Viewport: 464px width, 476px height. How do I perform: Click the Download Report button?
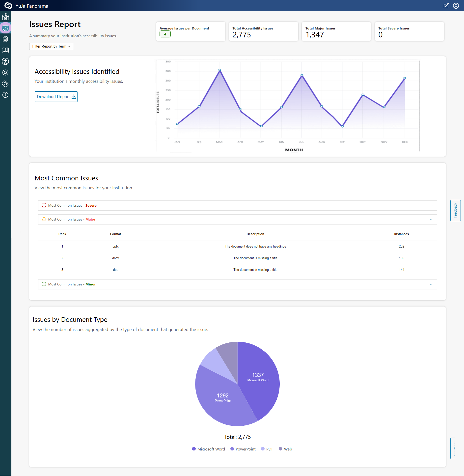[x=56, y=97]
